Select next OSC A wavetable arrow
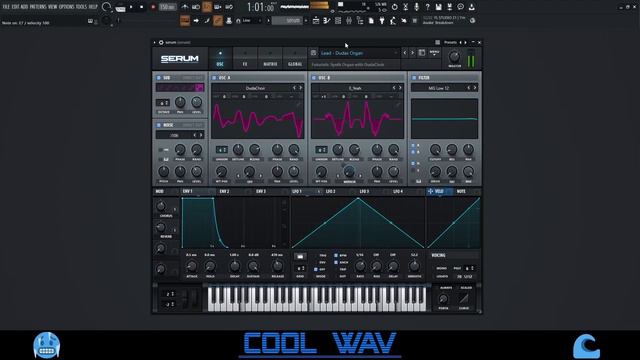 point(301,88)
